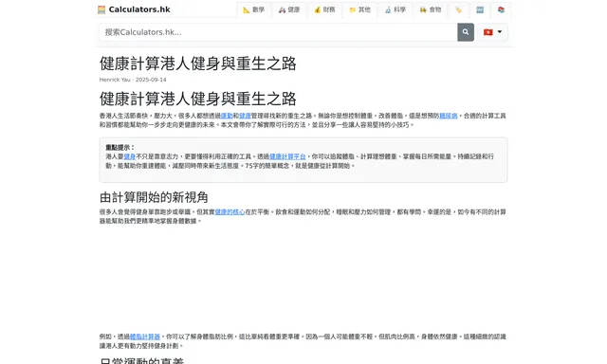Focus the 搜索Calculators.hk search field
The image size is (607, 364).
[x=278, y=32]
